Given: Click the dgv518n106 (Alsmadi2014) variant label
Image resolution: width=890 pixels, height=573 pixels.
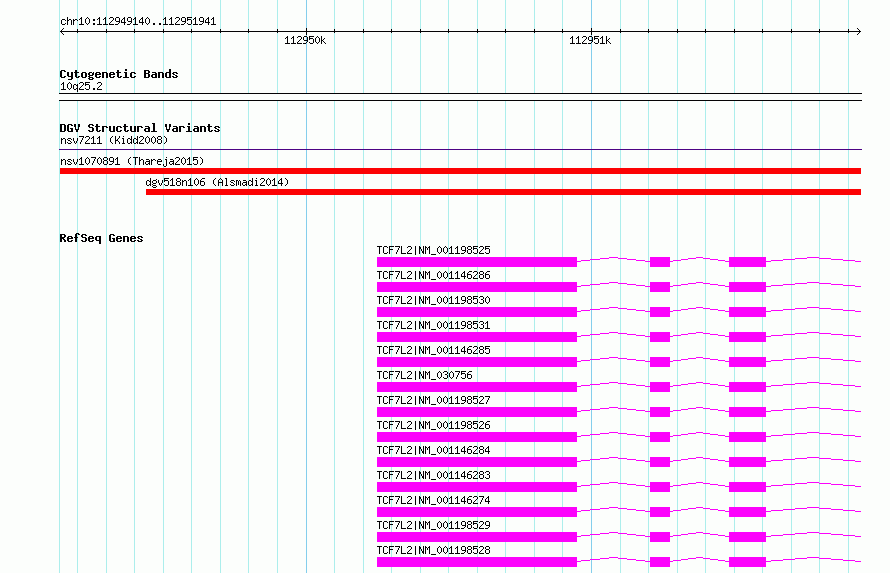Looking at the screenshot, I should (x=217, y=182).
